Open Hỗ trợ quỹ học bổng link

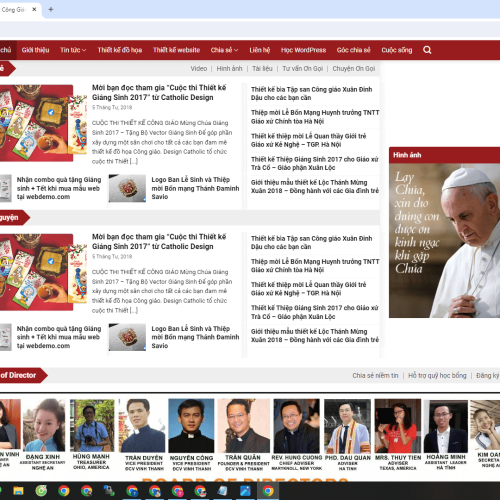[437, 375]
